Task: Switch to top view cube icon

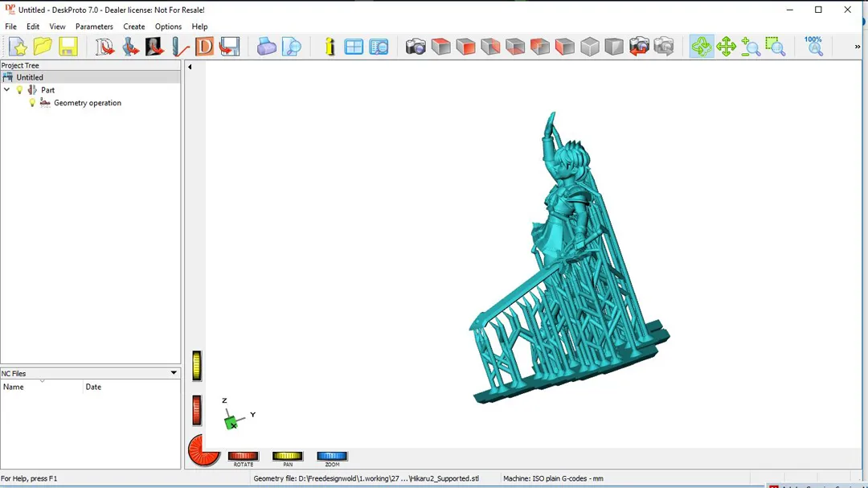Action: click(440, 47)
